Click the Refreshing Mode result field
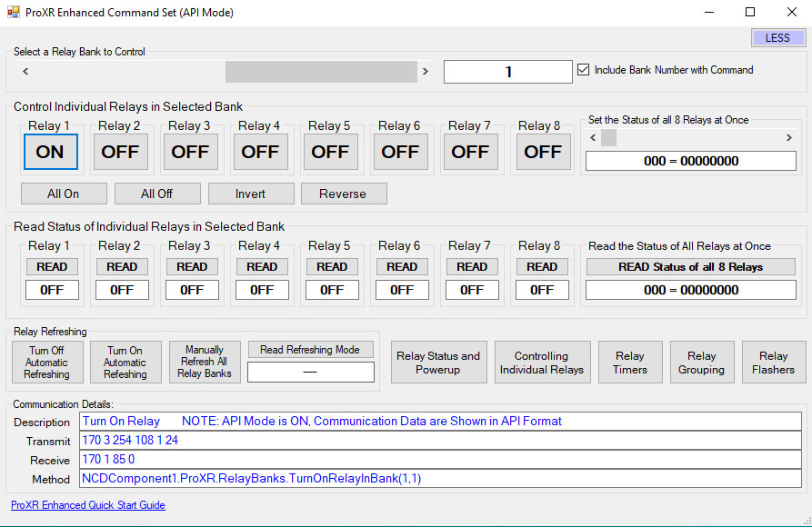 [x=311, y=372]
